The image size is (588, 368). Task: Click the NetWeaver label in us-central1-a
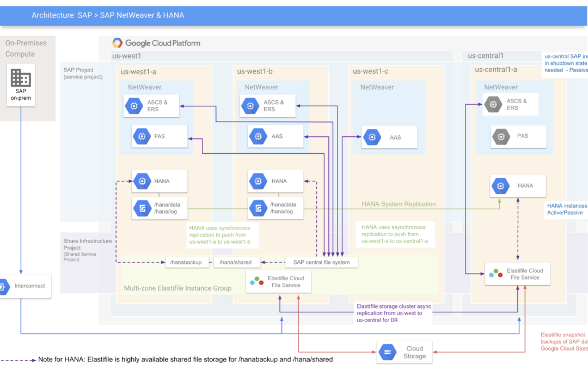[501, 87]
